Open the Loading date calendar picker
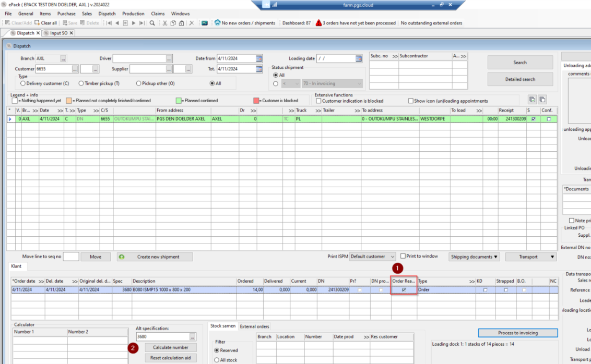Screen dimensions: 591x364 (359, 58)
